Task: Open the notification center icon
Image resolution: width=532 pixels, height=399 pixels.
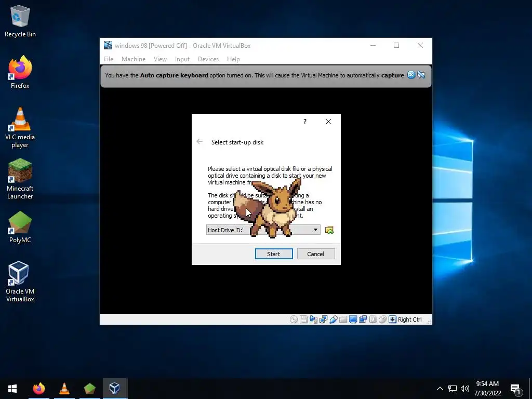Action: [516, 389]
